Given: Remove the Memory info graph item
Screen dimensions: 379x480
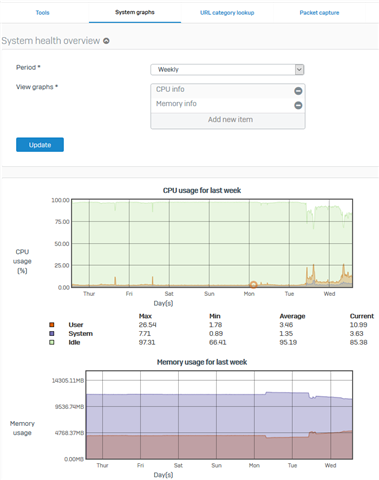Looking at the screenshot, I should pyautogui.click(x=298, y=105).
